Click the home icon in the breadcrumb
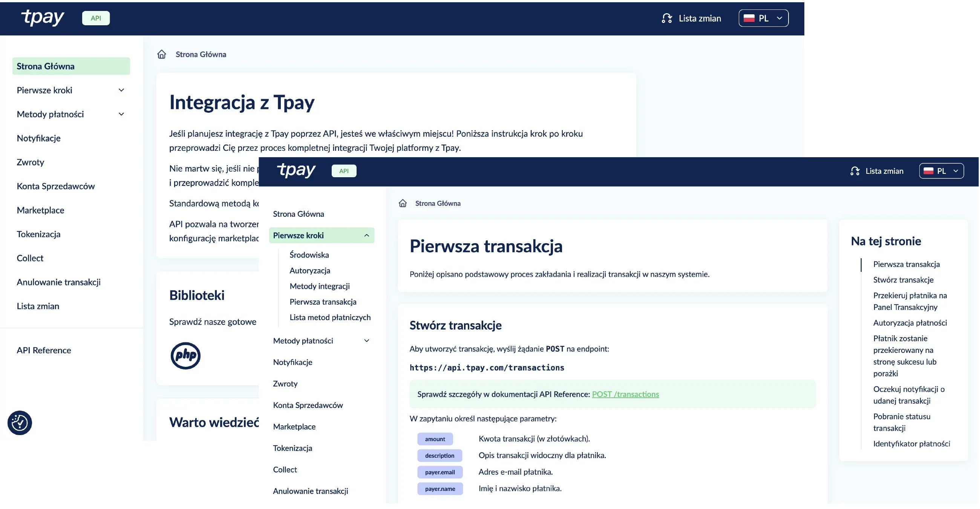 coord(162,54)
